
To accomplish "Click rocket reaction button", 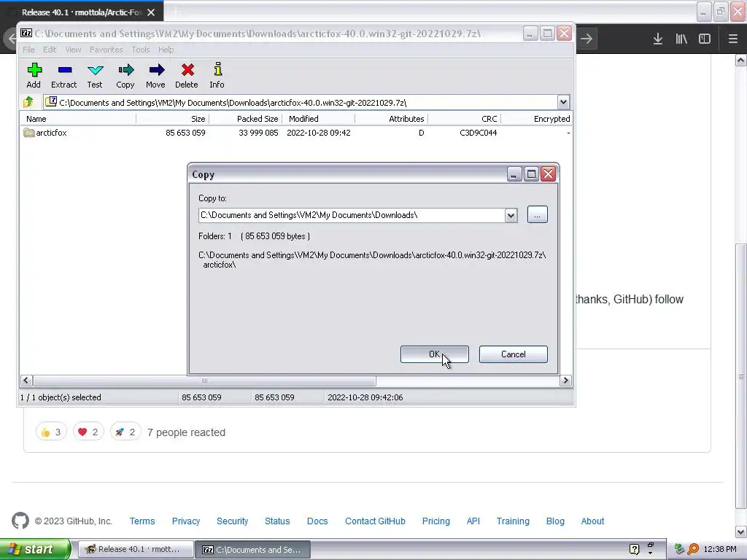I will 125,432.
